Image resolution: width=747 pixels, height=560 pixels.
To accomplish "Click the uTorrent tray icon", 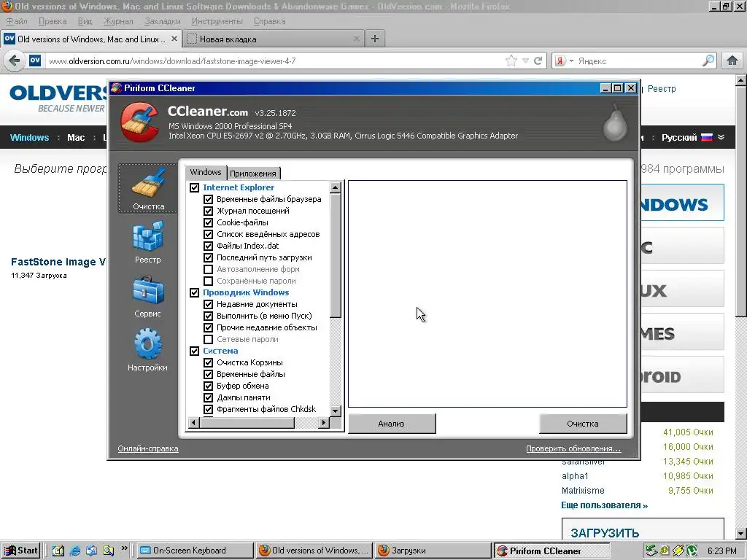I will coord(692,551).
